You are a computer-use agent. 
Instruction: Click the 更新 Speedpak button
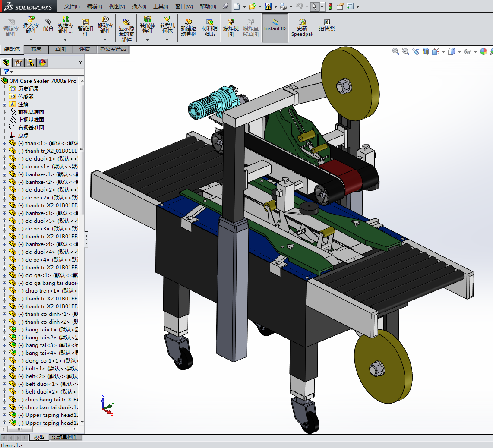(302, 28)
